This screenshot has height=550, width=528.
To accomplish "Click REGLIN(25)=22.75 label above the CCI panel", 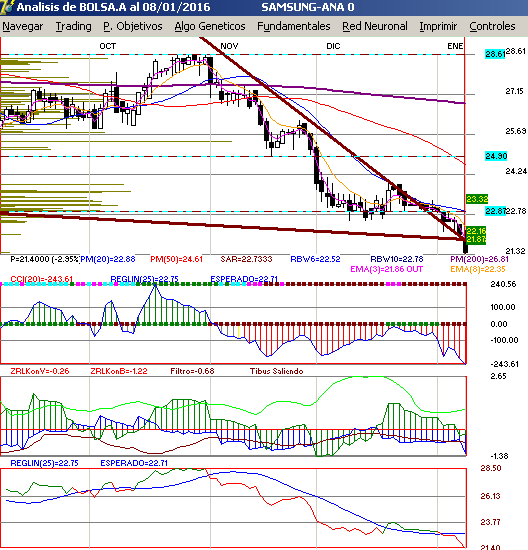I will (144, 279).
